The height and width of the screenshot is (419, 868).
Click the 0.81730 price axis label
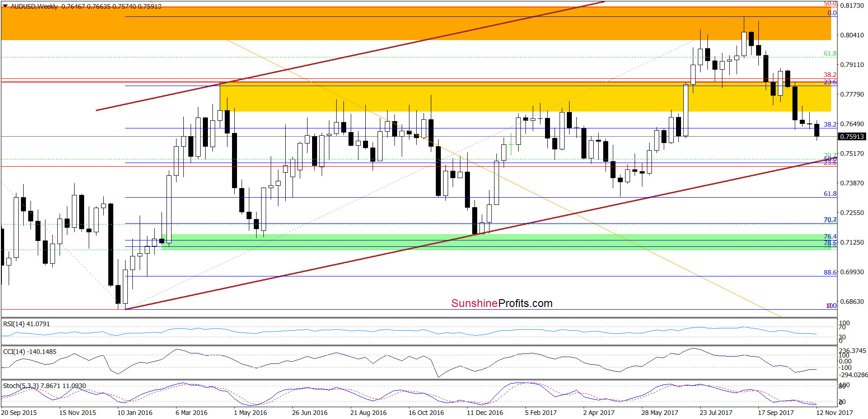pyautogui.click(x=852, y=5)
